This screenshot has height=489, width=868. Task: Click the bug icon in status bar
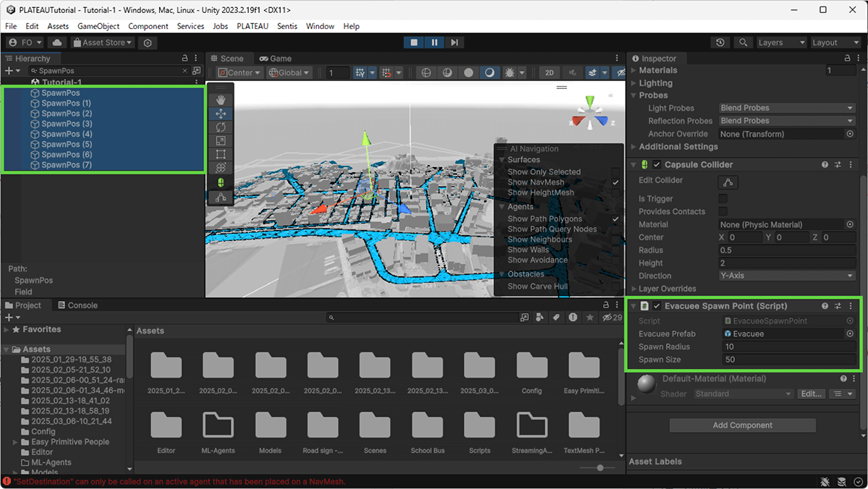click(x=825, y=482)
